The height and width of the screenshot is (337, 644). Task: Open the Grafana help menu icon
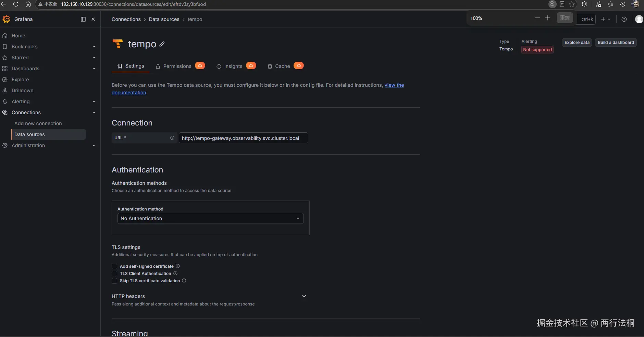624,19
